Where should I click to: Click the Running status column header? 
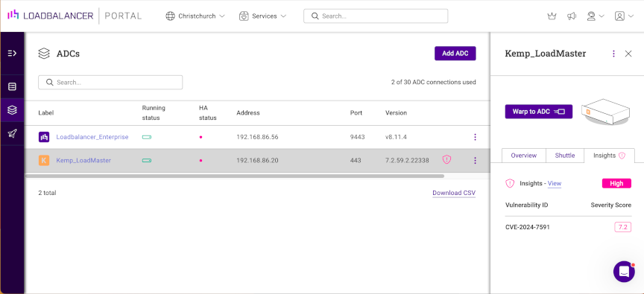click(x=154, y=112)
